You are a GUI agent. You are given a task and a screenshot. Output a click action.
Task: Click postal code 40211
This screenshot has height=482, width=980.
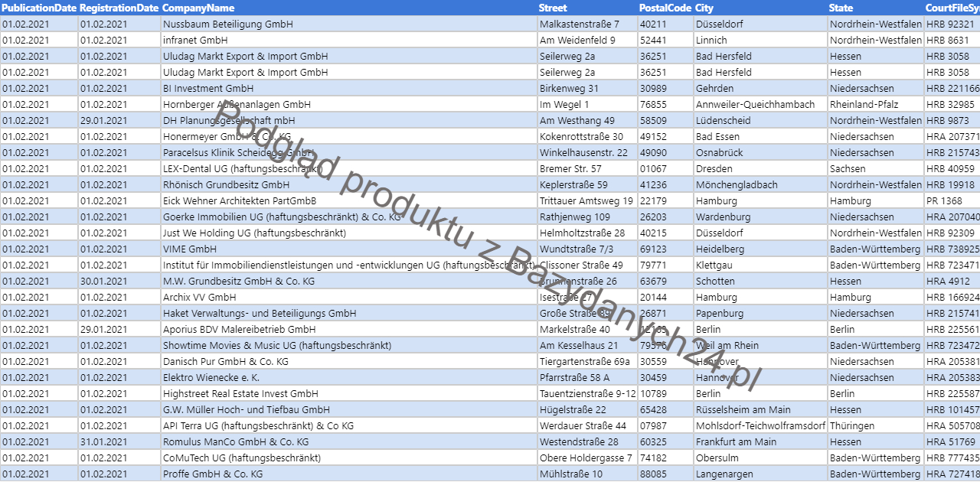(665, 24)
